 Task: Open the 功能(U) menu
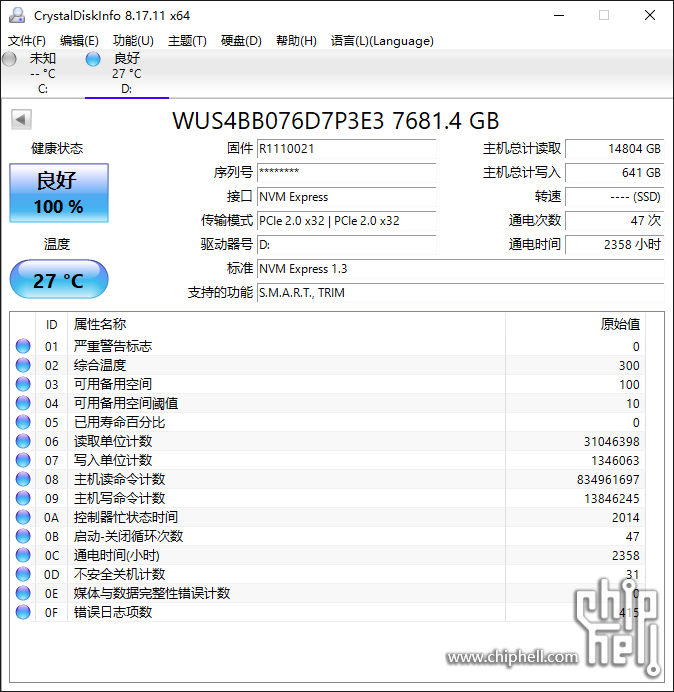tap(133, 41)
